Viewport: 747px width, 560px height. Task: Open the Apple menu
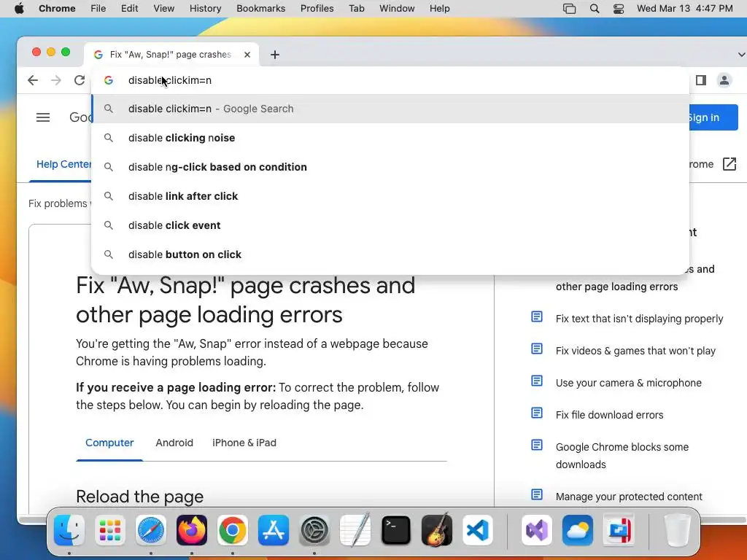(x=19, y=9)
